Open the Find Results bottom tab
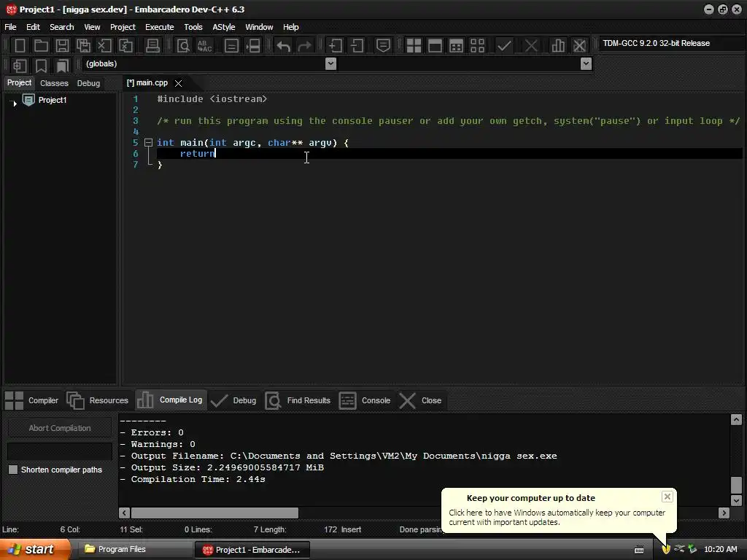This screenshot has height=560, width=747. click(298, 400)
